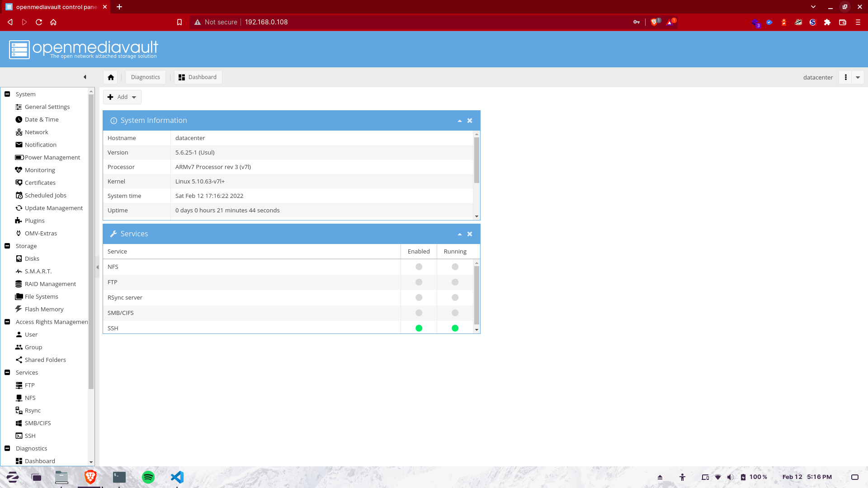Open VS Code from the taskbar
The height and width of the screenshot is (488, 868).
click(x=177, y=477)
